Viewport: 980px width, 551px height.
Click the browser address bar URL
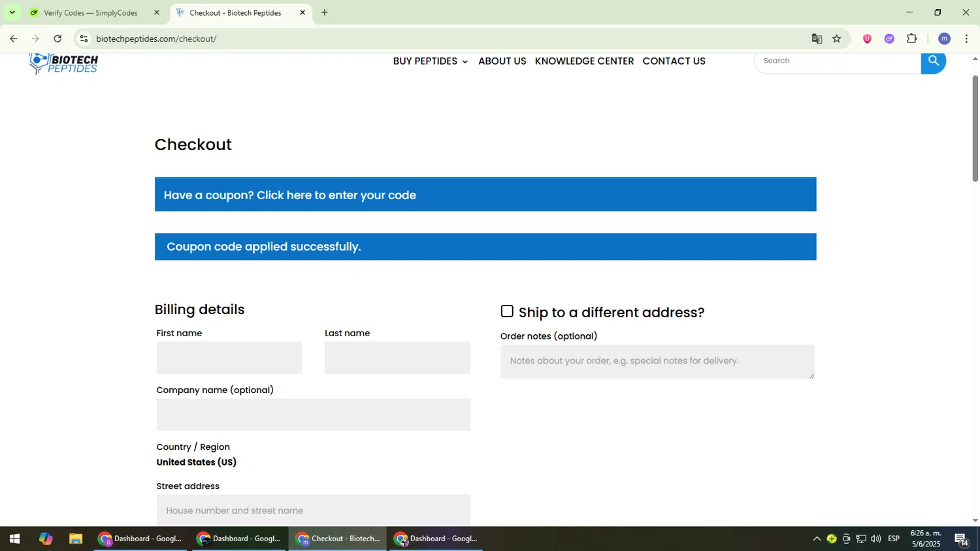(x=157, y=39)
